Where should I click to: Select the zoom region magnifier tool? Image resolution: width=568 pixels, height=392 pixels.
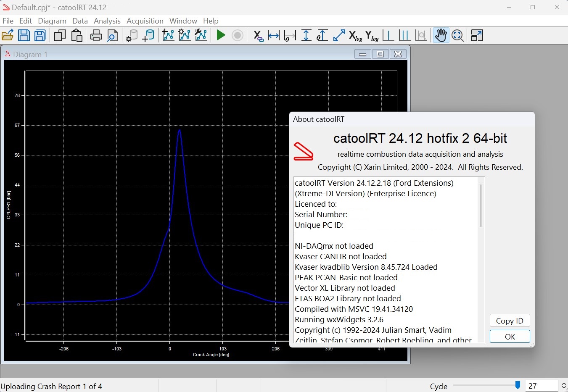[457, 36]
